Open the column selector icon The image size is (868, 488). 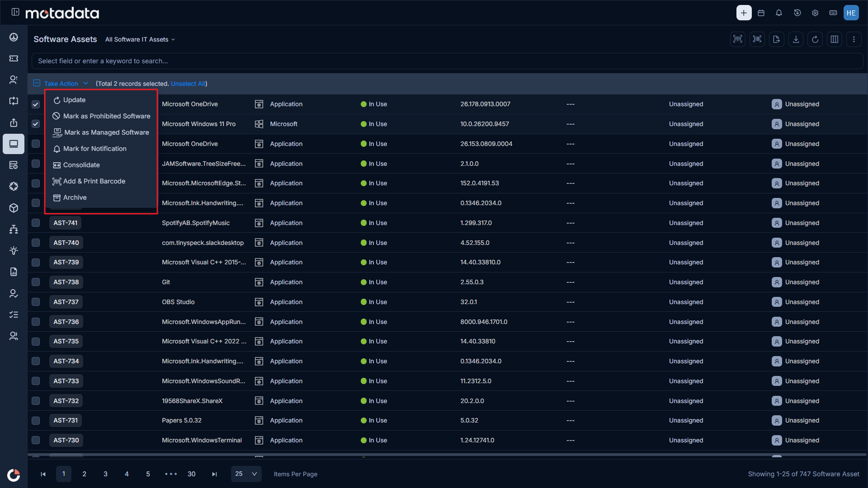click(x=835, y=39)
